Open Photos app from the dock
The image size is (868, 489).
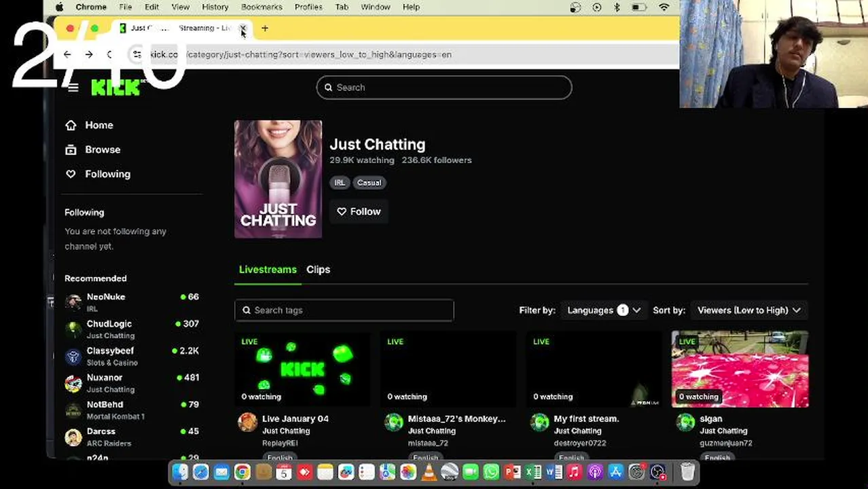408,472
